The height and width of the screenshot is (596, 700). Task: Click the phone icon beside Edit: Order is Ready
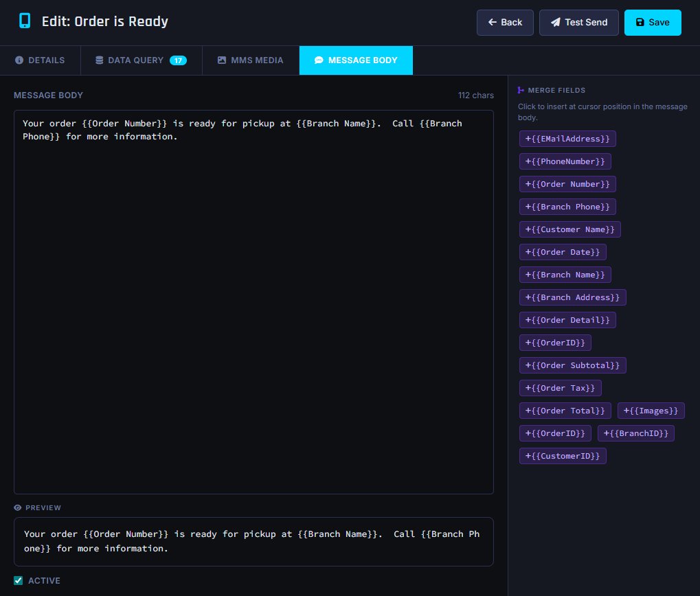point(25,21)
